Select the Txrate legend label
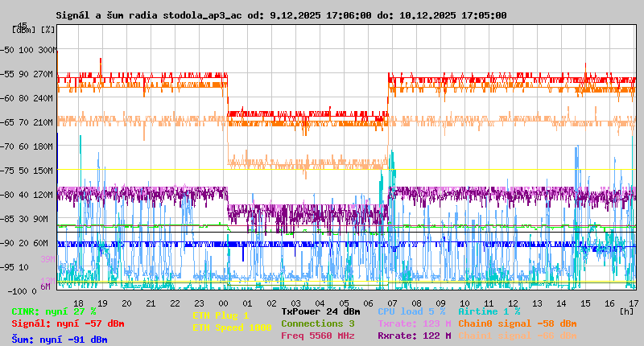The height and width of the screenshot is (346, 644). (414, 323)
